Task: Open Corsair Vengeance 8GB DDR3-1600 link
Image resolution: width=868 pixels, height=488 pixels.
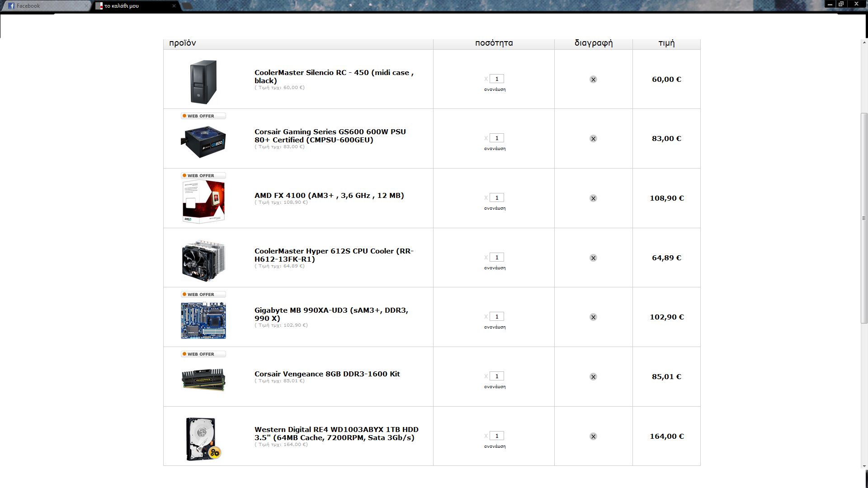Action: pos(327,374)
